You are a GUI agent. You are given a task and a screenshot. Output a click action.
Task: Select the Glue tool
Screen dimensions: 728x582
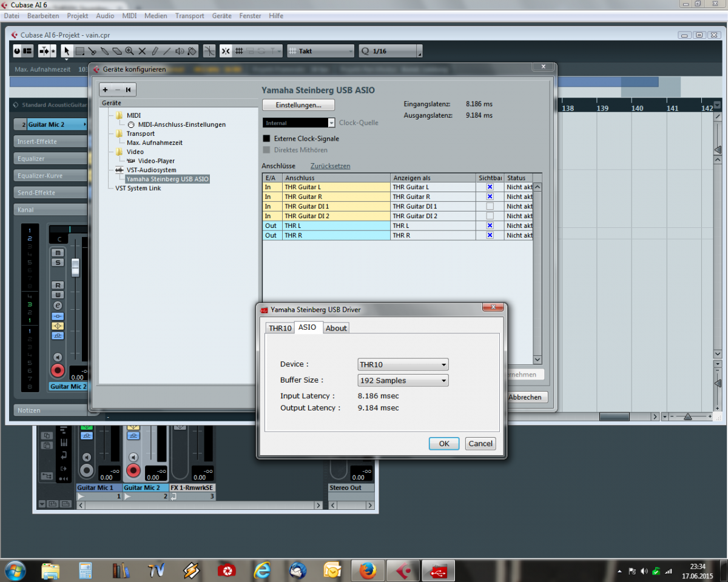[105, 51]
